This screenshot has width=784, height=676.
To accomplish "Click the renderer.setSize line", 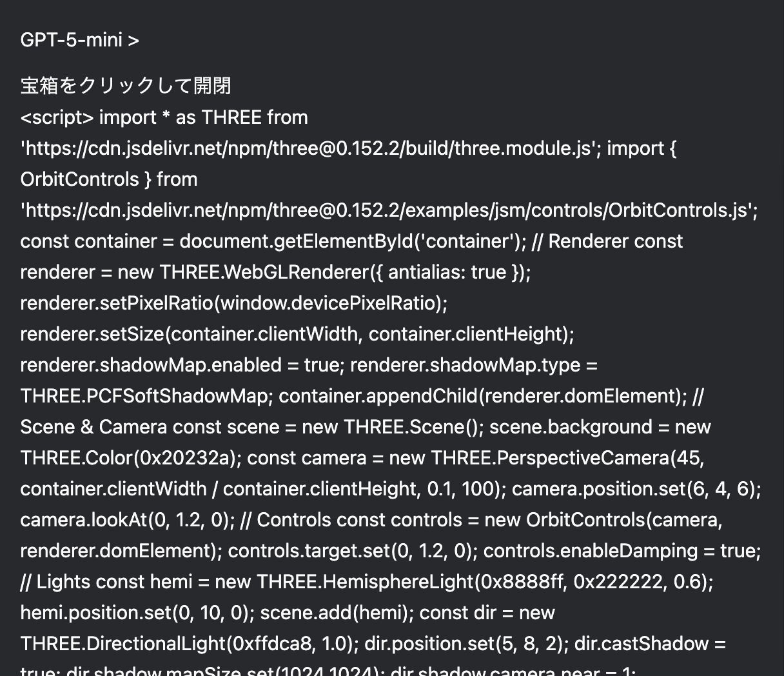I will [x=297, y=334].
